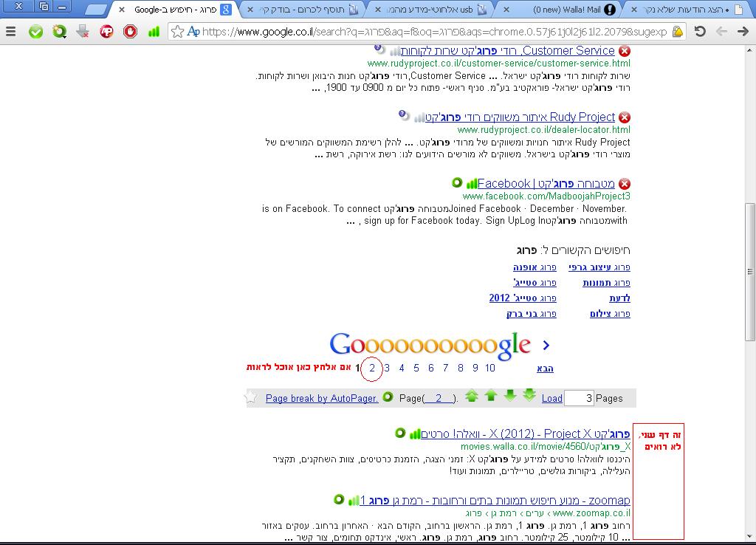This screenshot has width=756, height=545.
Task: Click the dark right arrow navigation button
Action: point(743,32)
